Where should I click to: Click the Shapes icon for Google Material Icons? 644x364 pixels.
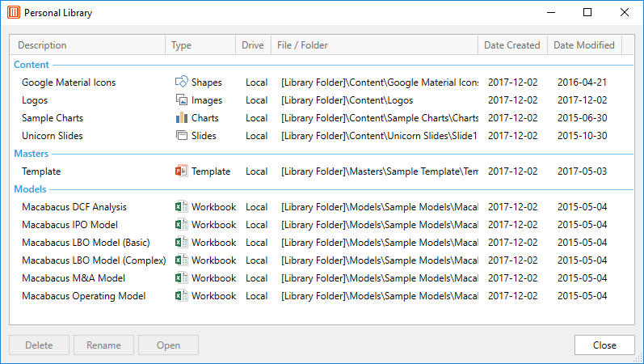(x=182, y=82)
